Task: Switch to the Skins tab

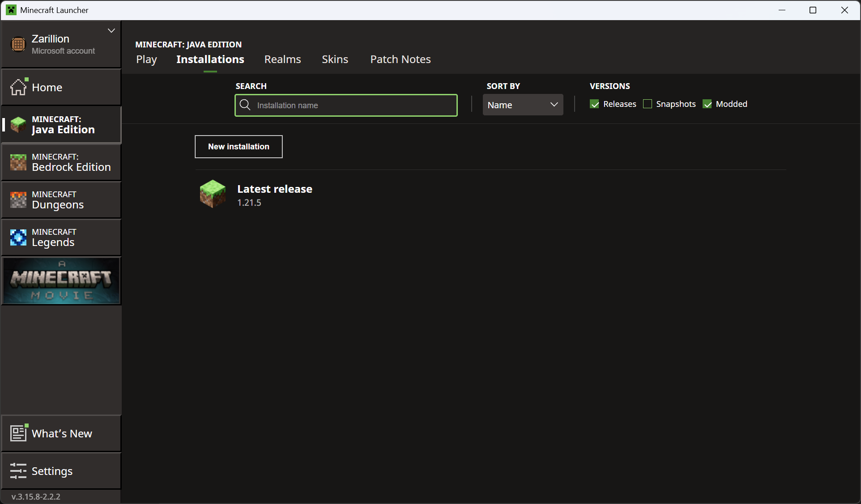Action: point(335,59)
